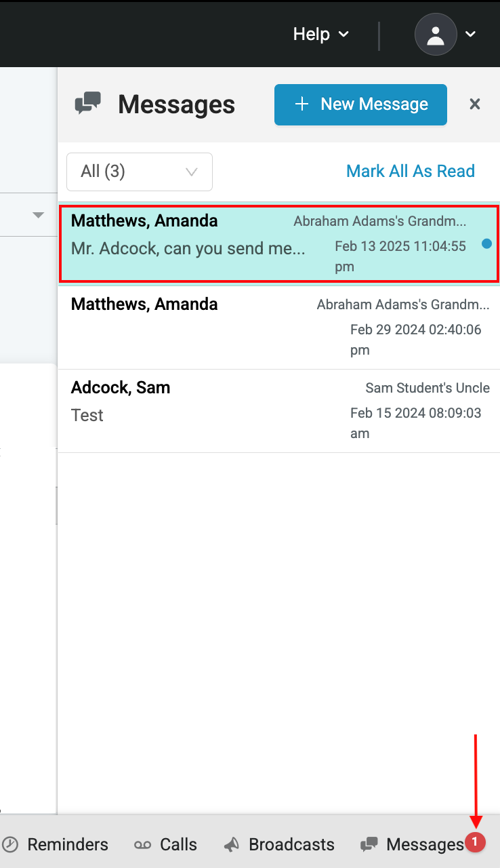
Task: Expand the collapsed sidebar arrow on the left
Action: point(37,214)
